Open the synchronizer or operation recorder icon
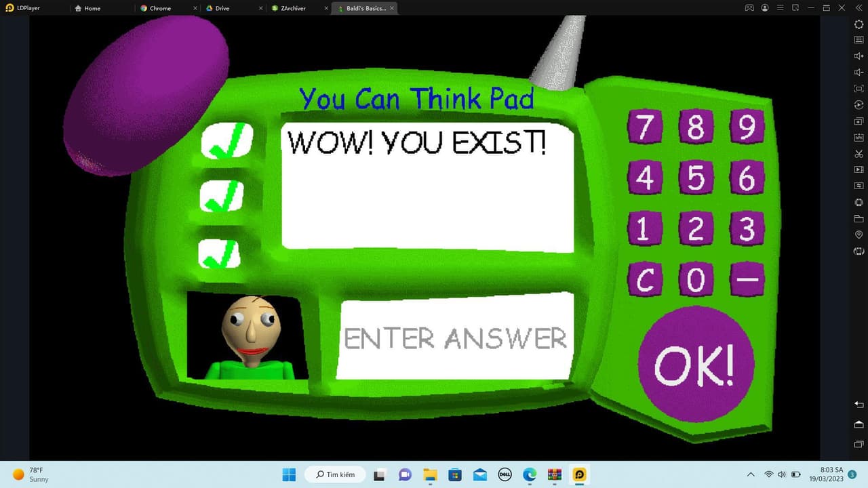Image resolution: width=868 pixels, height=488 pixels. pyautogui.click(x=859, y=105)
